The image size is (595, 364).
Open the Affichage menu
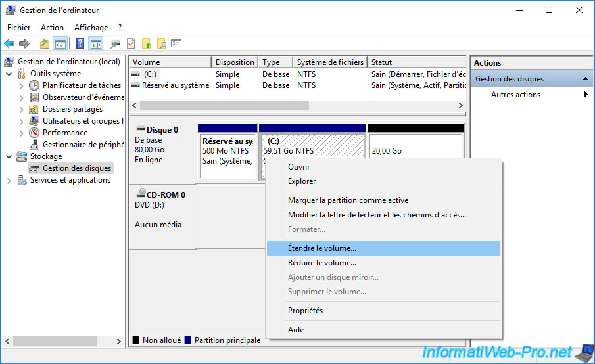pos(91,28)
